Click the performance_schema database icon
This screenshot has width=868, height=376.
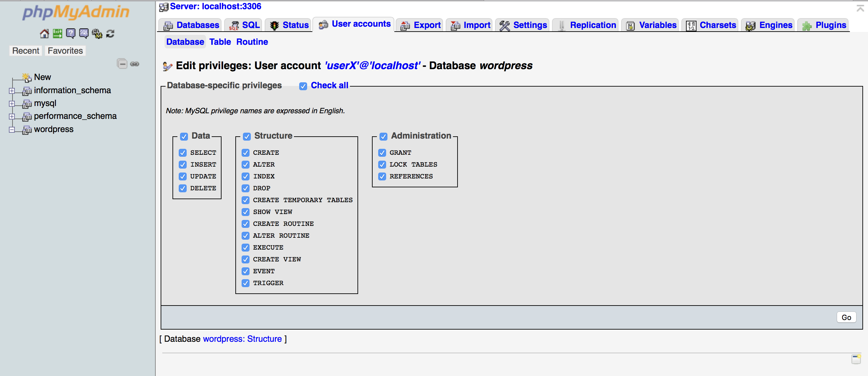pyautogui.click(x=27, y=117)
